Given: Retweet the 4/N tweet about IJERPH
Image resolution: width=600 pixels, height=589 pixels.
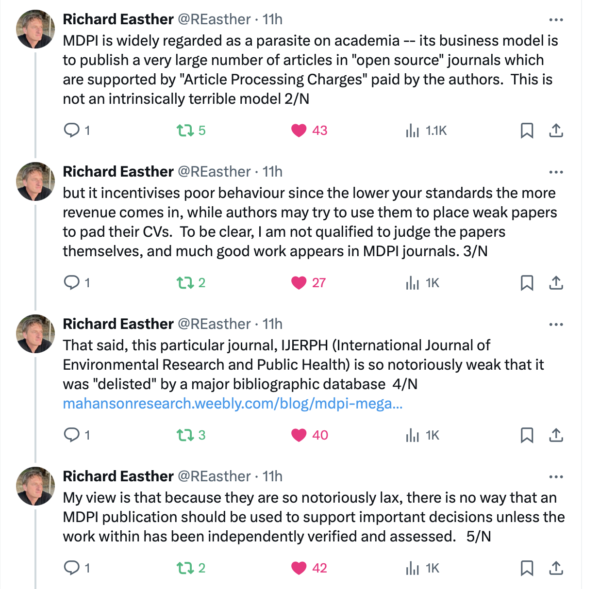Looking at the screenshot, I should [x=184, y=435].
